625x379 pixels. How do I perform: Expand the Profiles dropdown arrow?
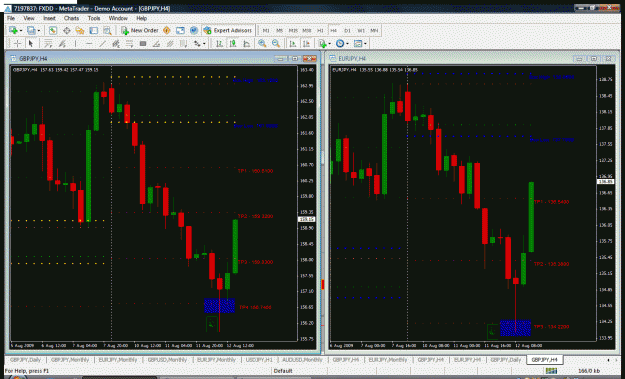tap(39, 31)
